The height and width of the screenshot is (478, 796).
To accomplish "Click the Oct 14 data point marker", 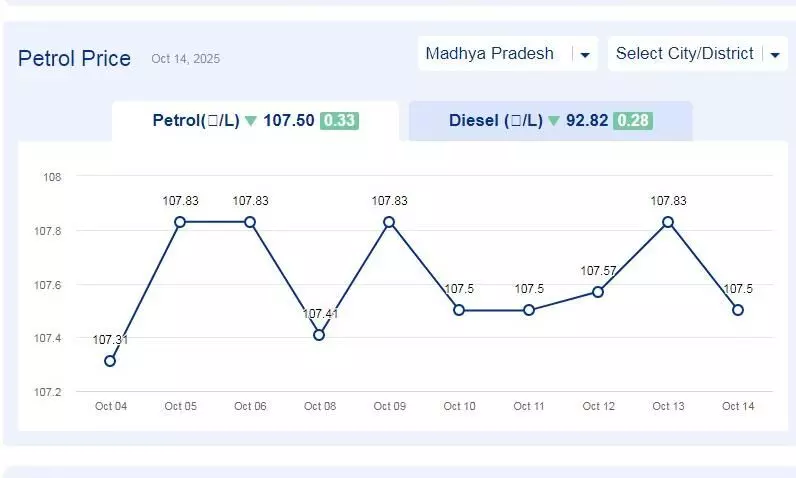I will [x=738, y=310].
